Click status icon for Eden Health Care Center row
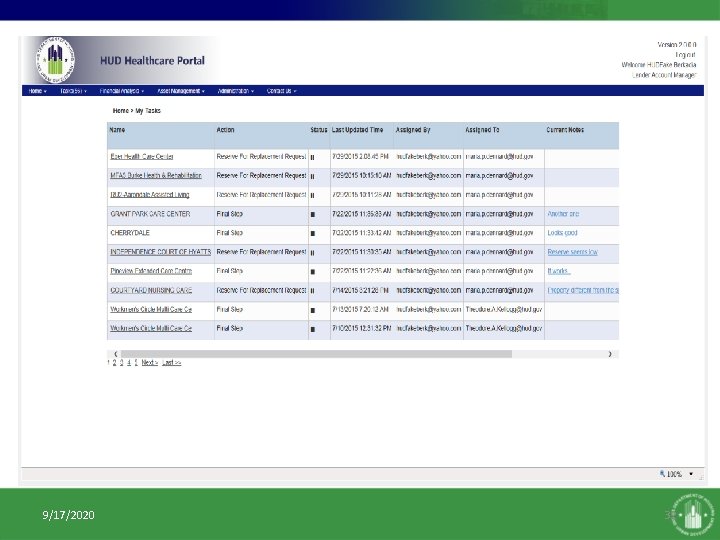Screen dimensions: 720x540 click(312, 158)
